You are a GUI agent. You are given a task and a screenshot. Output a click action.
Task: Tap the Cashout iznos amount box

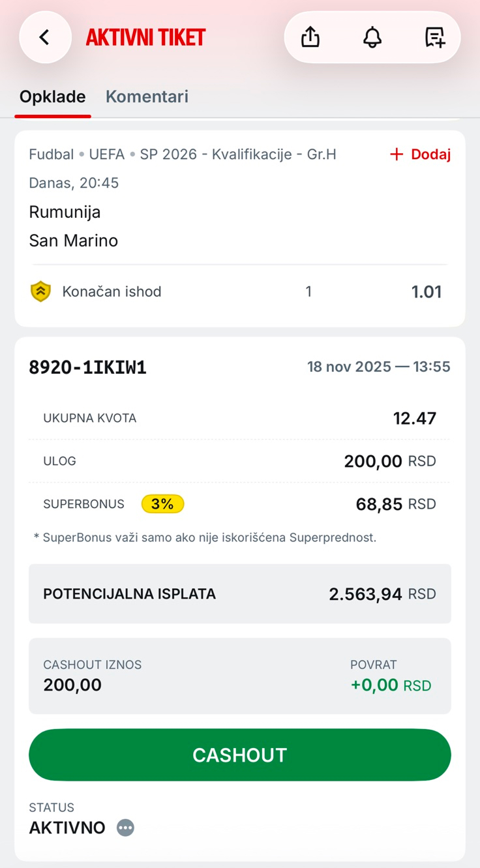[x=240, y=676]
